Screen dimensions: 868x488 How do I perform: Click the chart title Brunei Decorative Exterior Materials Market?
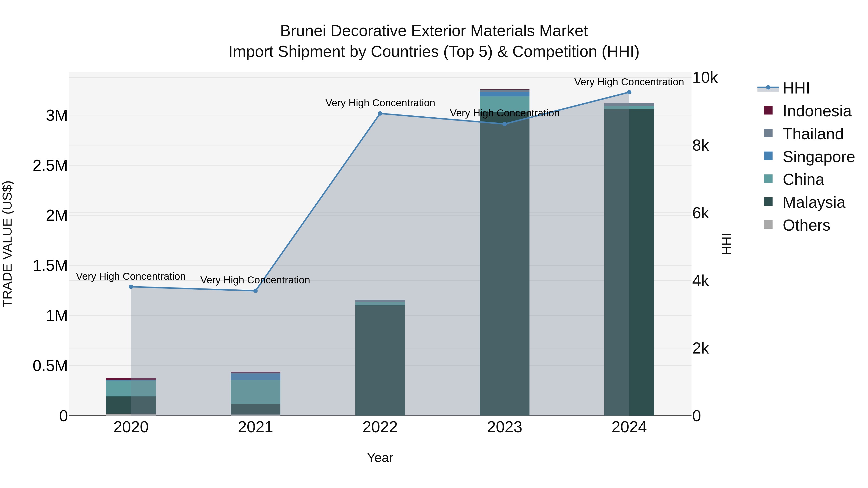pyautogui.click(x=434, y=31)
